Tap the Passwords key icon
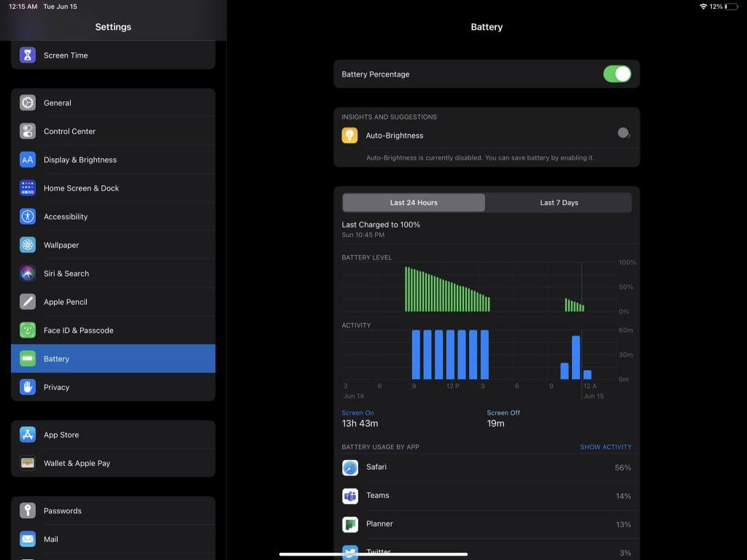This screenshot has height=560, width=747. coord(28,510)
